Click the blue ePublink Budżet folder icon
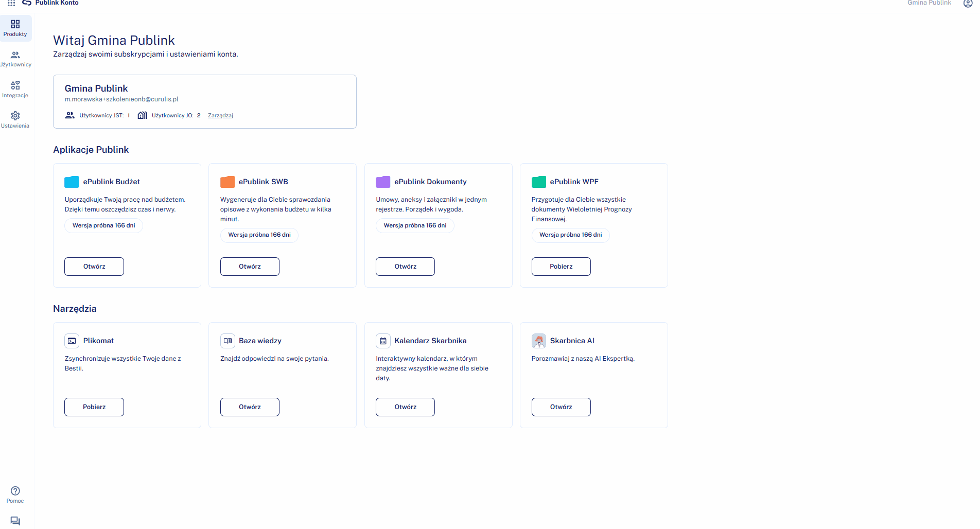 72,182
